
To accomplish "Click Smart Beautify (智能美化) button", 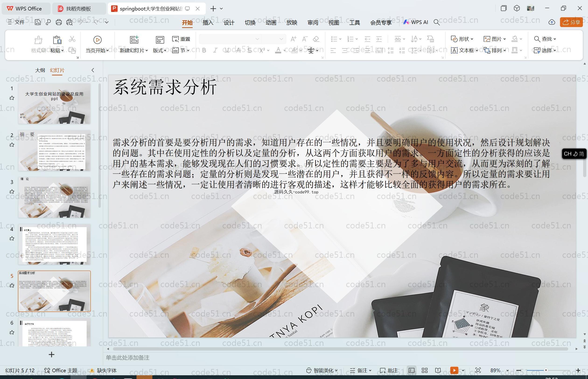I will (x=322, y=370).
